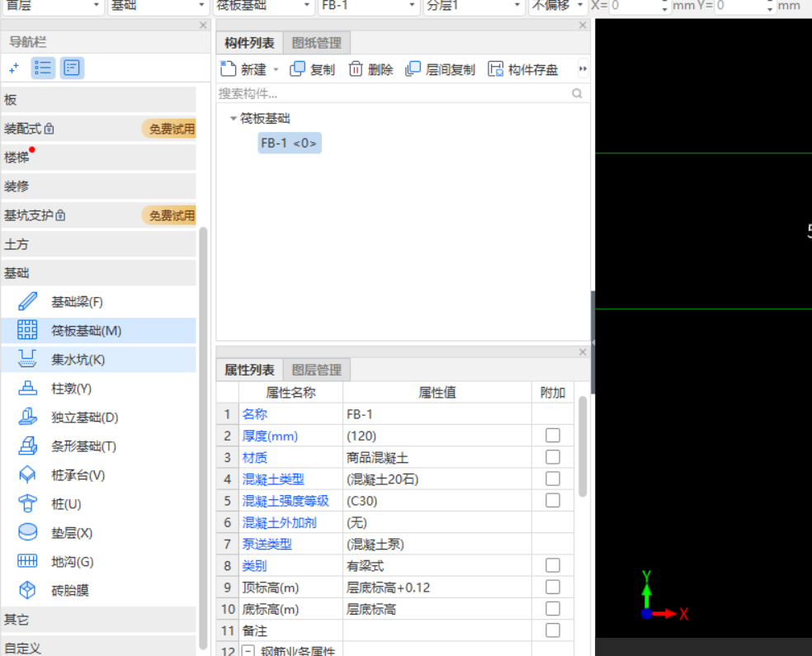812x656 pixels.
Task: Collapse the 钢筋业务属性 property group
Action: coord(249,651)
